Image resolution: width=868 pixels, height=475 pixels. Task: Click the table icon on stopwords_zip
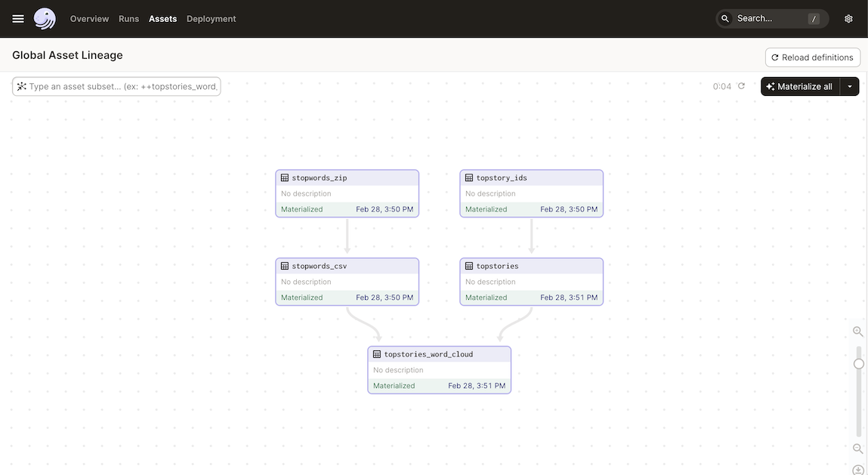pyautogui.click(x=285, y=178)
